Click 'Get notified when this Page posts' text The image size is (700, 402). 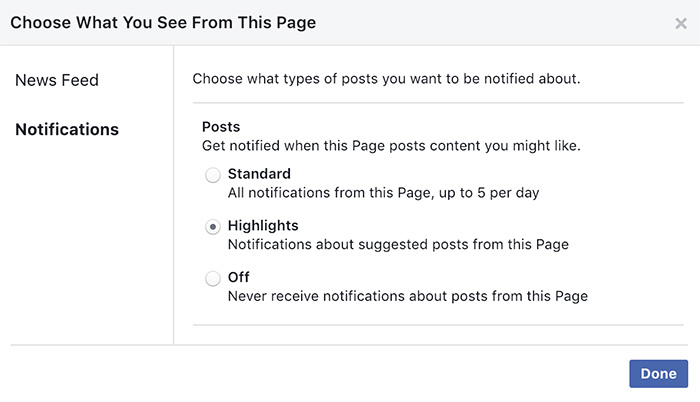coord(391,145)
